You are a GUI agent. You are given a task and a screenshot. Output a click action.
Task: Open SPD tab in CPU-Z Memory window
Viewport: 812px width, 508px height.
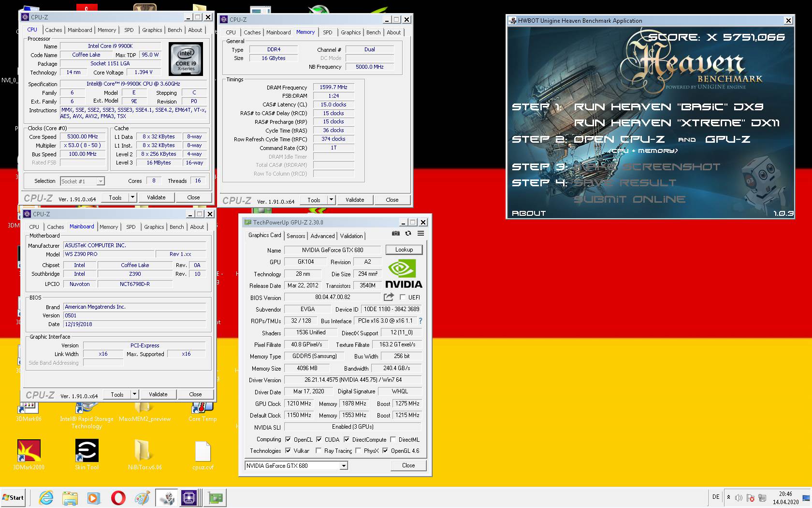(x=328, y=32)
